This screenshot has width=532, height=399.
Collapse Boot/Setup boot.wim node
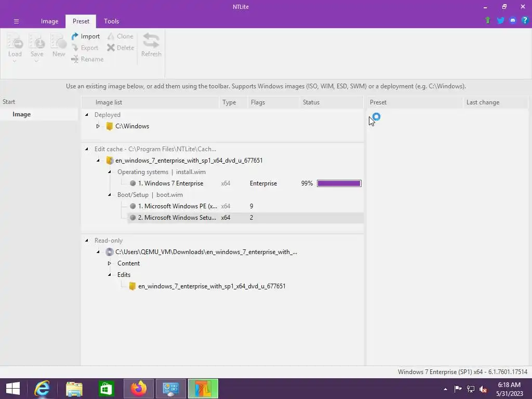pyautogui.click(x=110, y=195)
